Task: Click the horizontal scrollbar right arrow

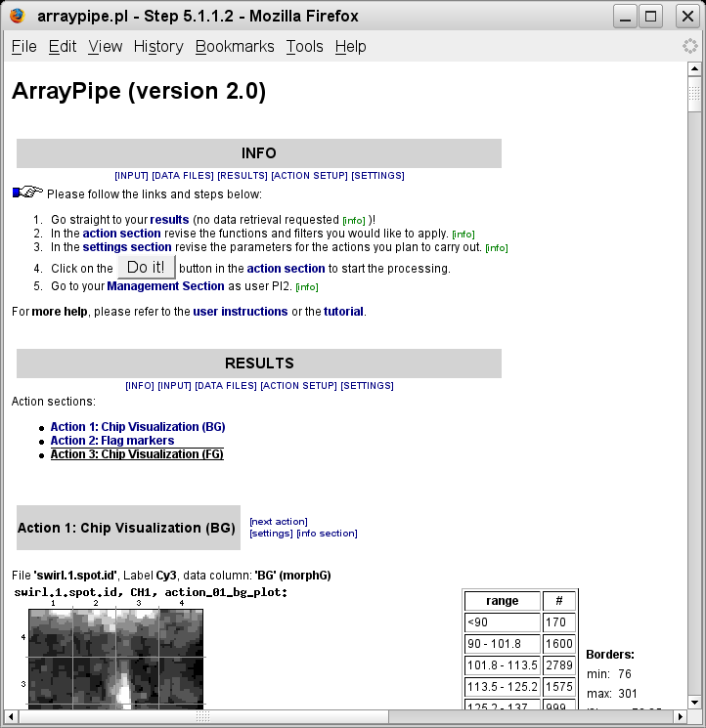Action: tap(681, 716)
